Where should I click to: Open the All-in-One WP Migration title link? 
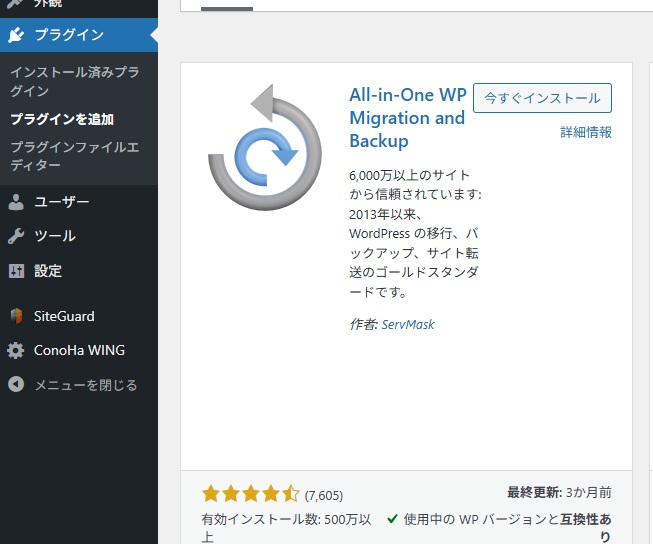(407, 118)
